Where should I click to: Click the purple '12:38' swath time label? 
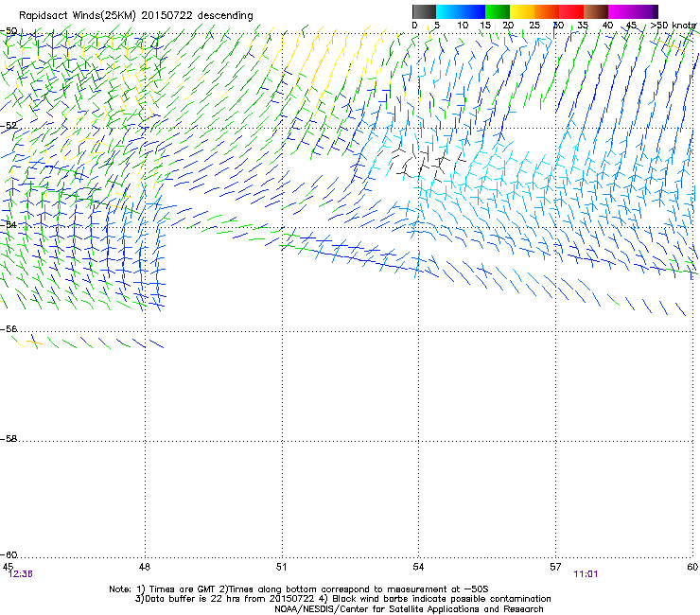tap(21, 574)
